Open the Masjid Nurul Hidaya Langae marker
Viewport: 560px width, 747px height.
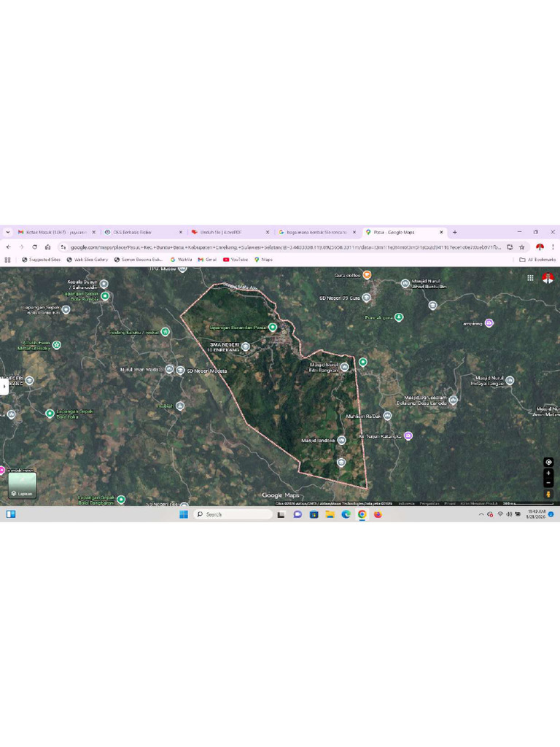pos(510,380)
